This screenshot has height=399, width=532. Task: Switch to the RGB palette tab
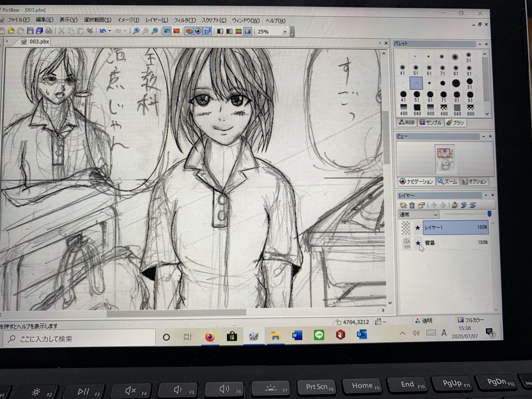coord(407,122)
